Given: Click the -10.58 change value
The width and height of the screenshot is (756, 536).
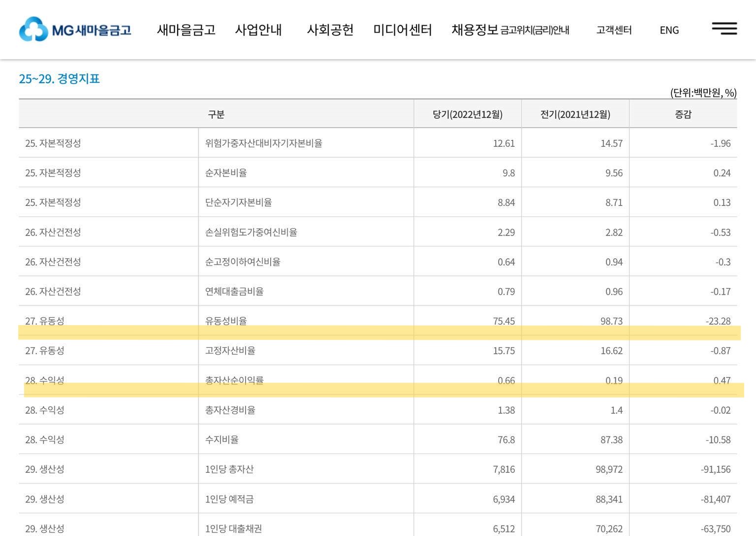Looking at the screenshot, I should (718, 440).
